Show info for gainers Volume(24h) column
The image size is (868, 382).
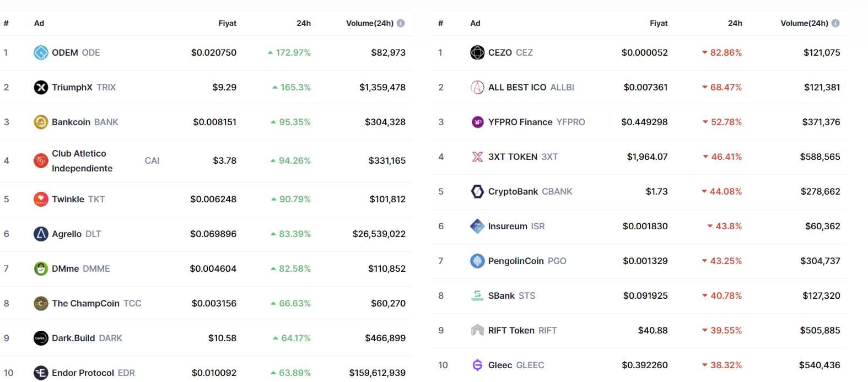click(x=401, y=23)
